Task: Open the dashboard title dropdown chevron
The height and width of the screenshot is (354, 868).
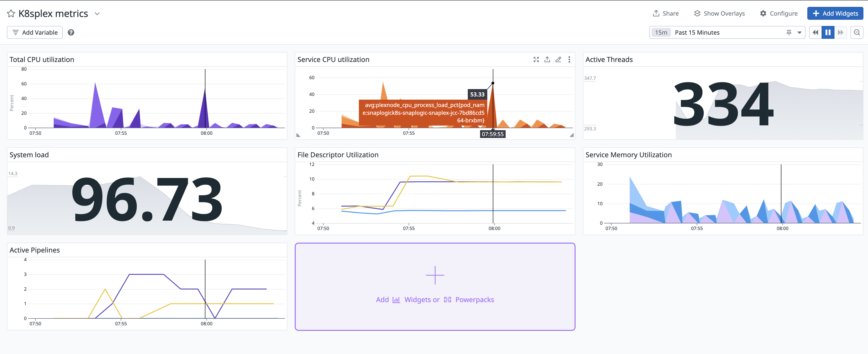Action: point(97,14)
